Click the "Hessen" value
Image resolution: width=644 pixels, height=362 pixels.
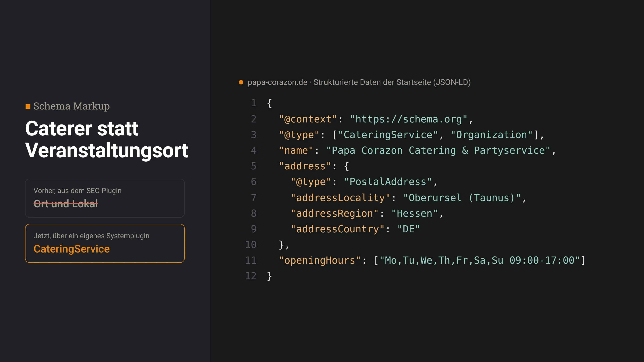click(x=414, y=214)
